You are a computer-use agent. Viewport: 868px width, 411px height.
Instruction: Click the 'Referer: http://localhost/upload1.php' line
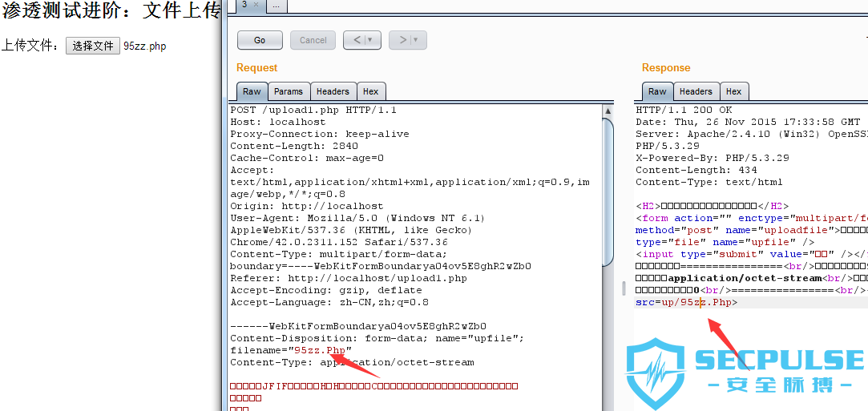(x=348, y=278)
